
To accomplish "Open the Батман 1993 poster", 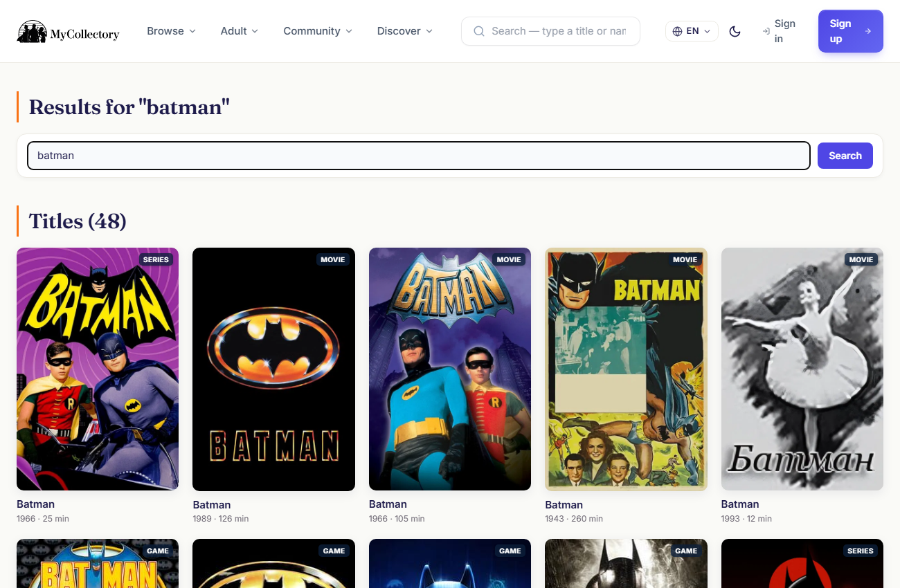I will click(802, 369).
